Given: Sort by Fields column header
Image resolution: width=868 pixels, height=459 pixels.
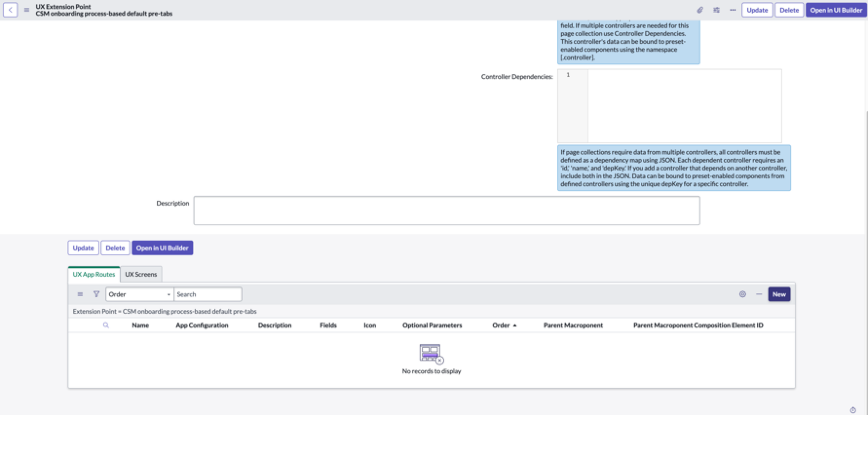Looking at the screenshot, I should (x=328, y=325).
